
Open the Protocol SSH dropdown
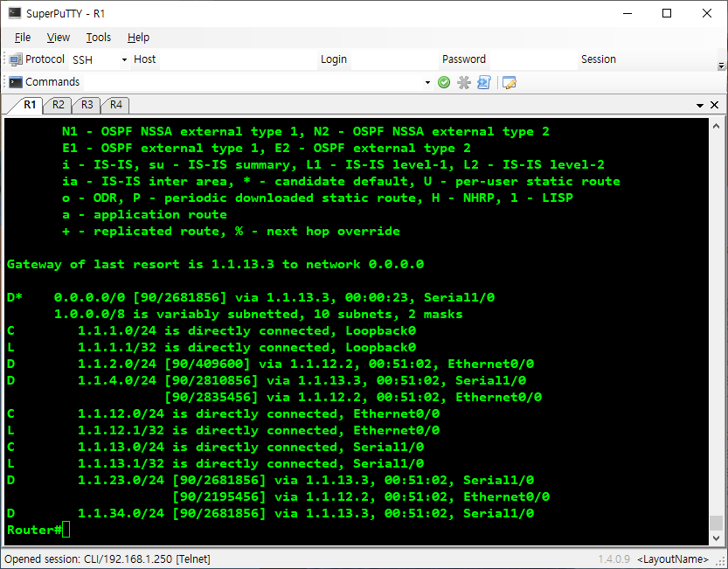pos(99,59)
